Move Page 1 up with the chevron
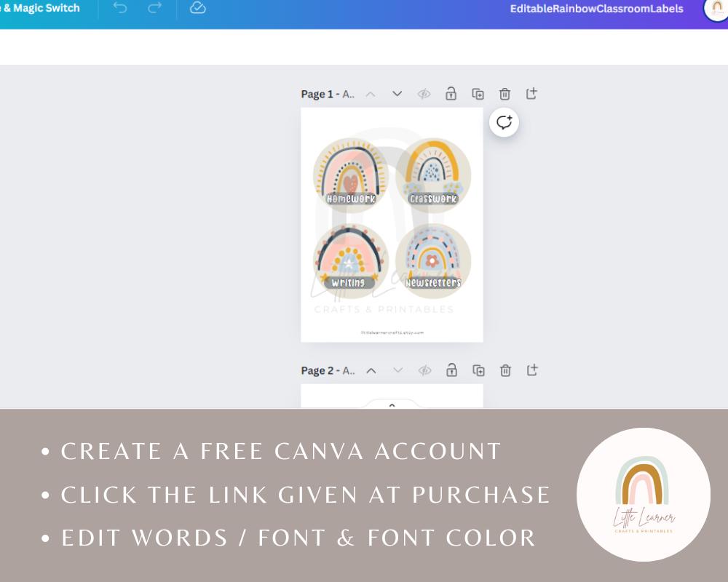Image resolution: width=728 pixels, height=582 pixels. (370, 93)
